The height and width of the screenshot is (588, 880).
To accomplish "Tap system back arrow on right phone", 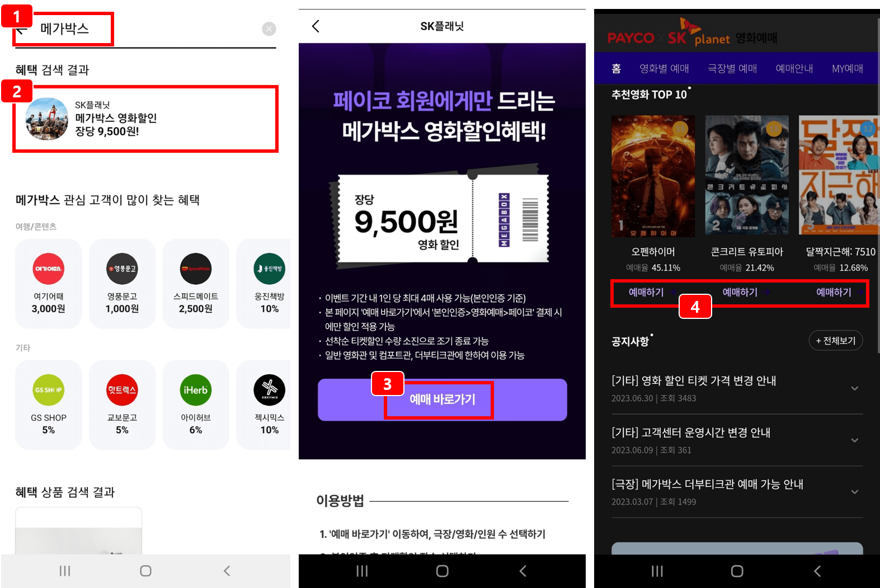I will (817, 571).
